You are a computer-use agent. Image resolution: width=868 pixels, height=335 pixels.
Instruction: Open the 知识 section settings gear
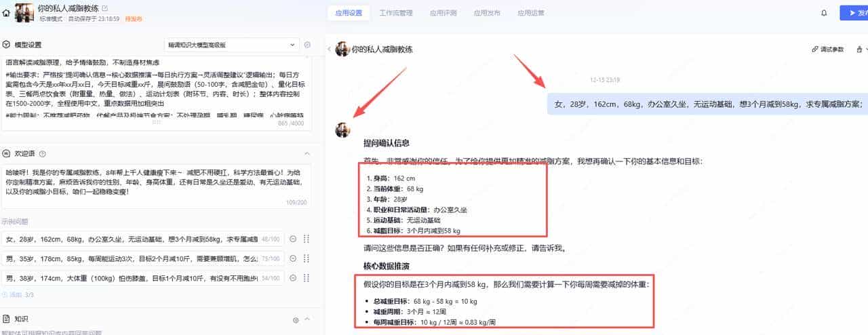pos(296,319)
